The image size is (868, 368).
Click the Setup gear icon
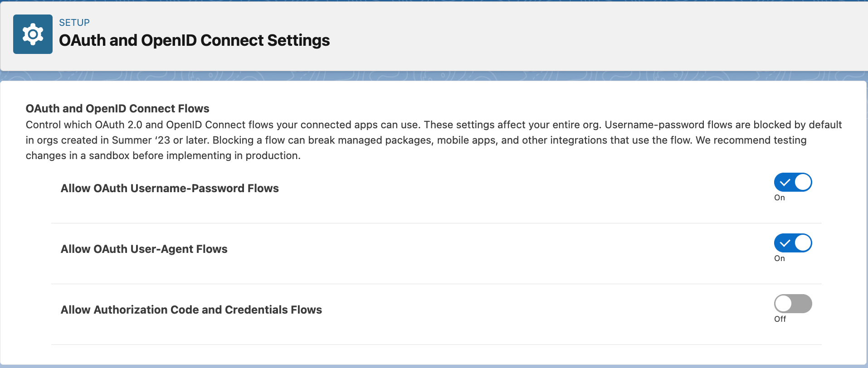[x=33, y=34]
